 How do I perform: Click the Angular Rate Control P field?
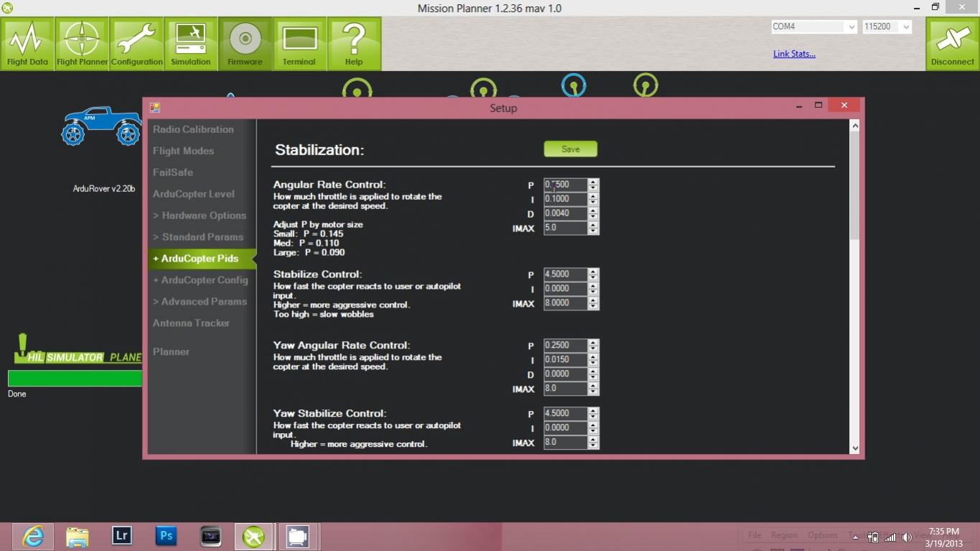(565, 185)
